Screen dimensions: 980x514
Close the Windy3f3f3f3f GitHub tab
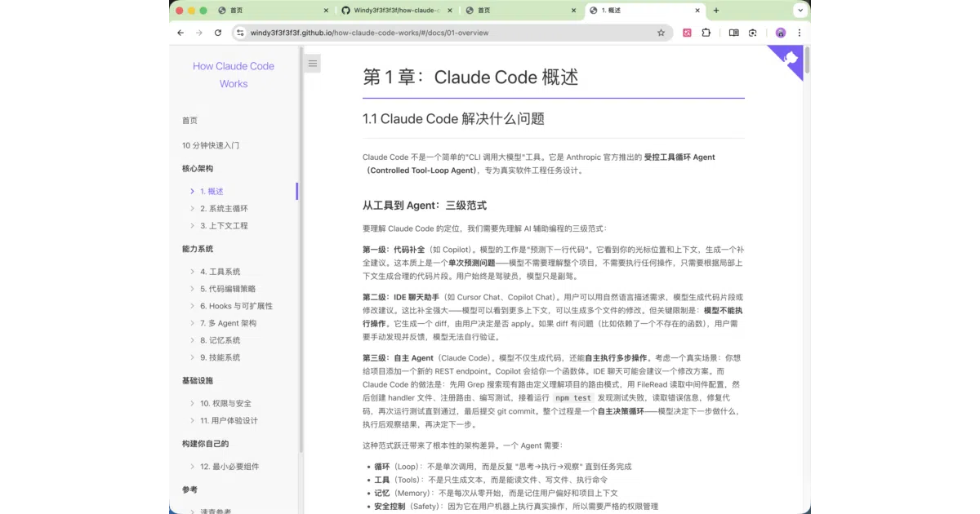[449, 11]
